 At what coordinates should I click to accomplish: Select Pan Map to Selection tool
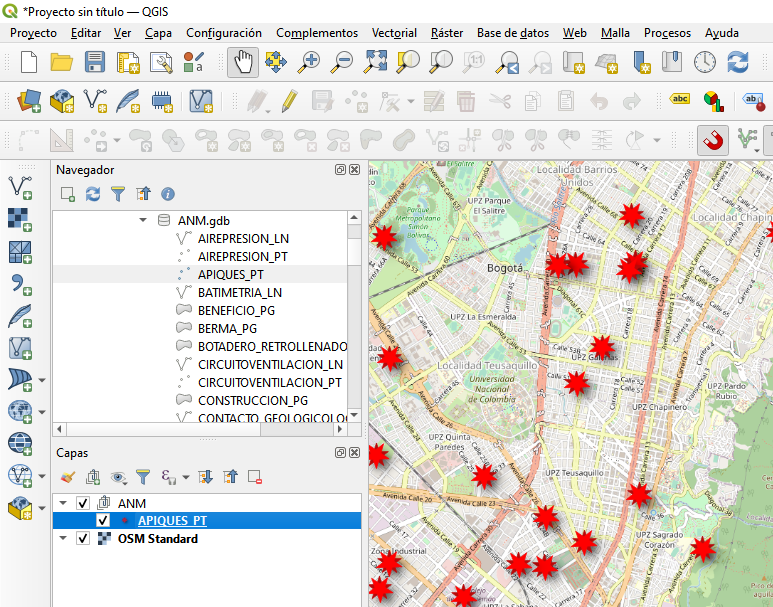click(x=276, y=63)
